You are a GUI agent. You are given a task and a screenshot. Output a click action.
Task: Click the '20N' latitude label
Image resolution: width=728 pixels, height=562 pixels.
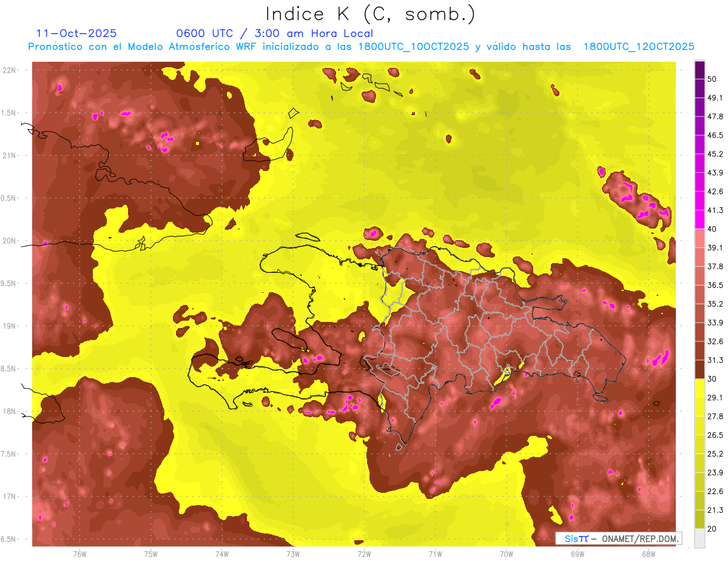[10, 241]
